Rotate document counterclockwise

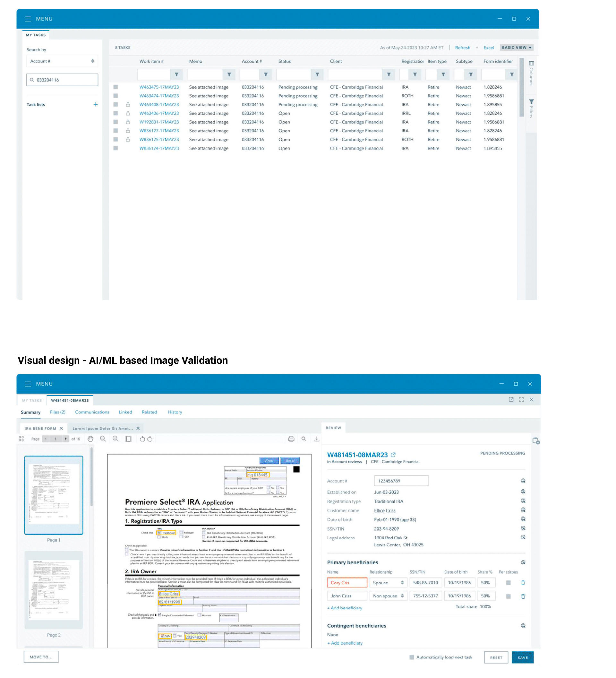click(x=142, y=439)
